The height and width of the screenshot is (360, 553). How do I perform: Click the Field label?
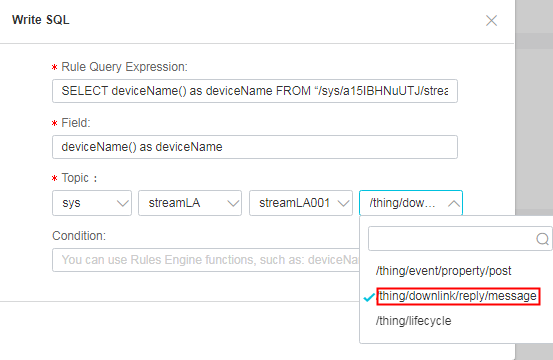[76, 123]
